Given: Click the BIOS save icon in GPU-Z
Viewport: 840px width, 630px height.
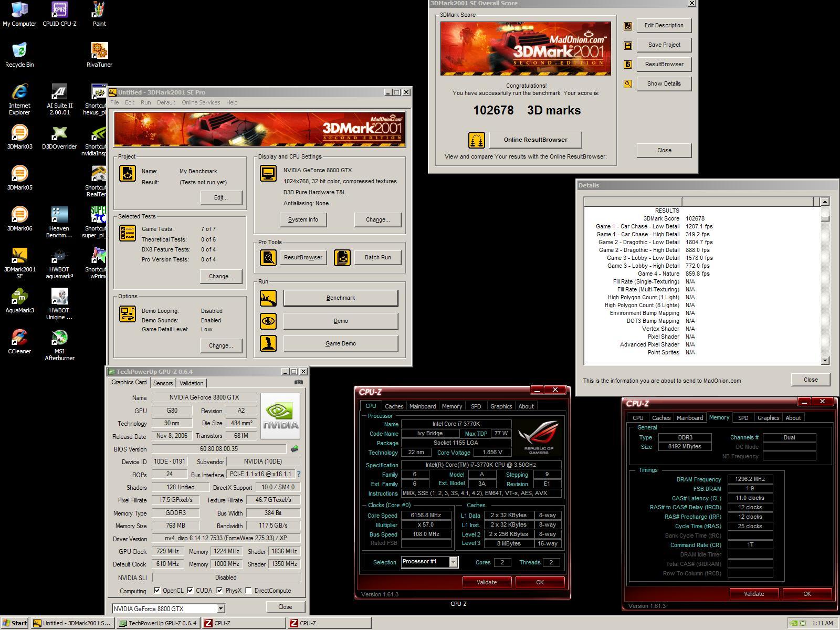Looking at the screenshot, I should click(x=295, y=449).
